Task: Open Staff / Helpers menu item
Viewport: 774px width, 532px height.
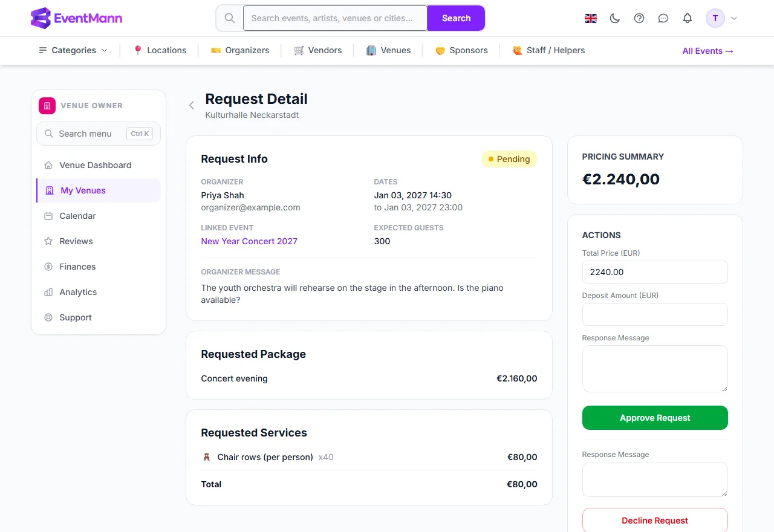Action: [x=549, y=50]
